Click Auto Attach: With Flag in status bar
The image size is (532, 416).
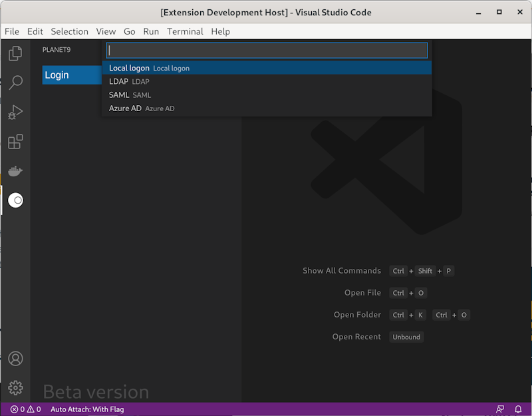(86, 409)
